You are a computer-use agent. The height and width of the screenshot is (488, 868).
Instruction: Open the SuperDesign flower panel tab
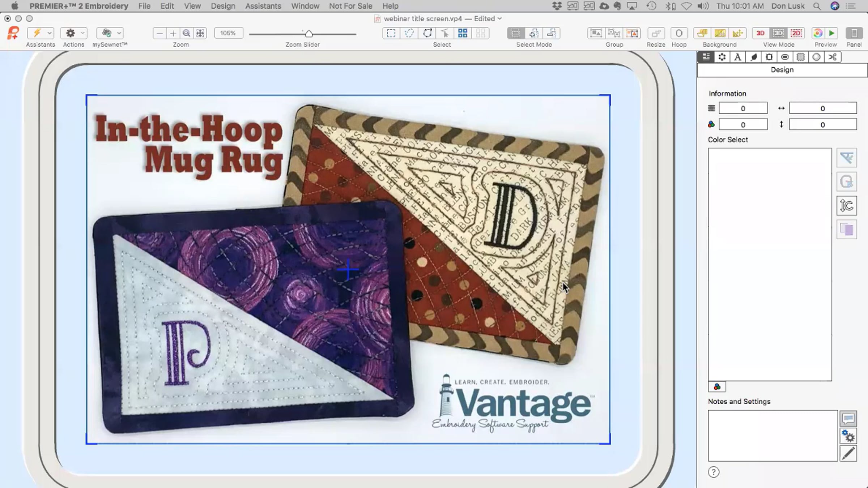click(x=722, y=57)
